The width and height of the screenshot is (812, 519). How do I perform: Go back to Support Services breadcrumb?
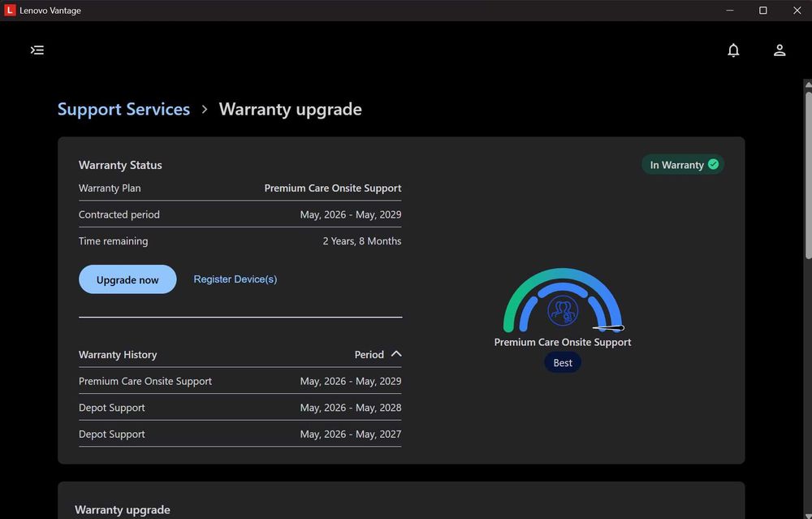[x=123, y=110]
